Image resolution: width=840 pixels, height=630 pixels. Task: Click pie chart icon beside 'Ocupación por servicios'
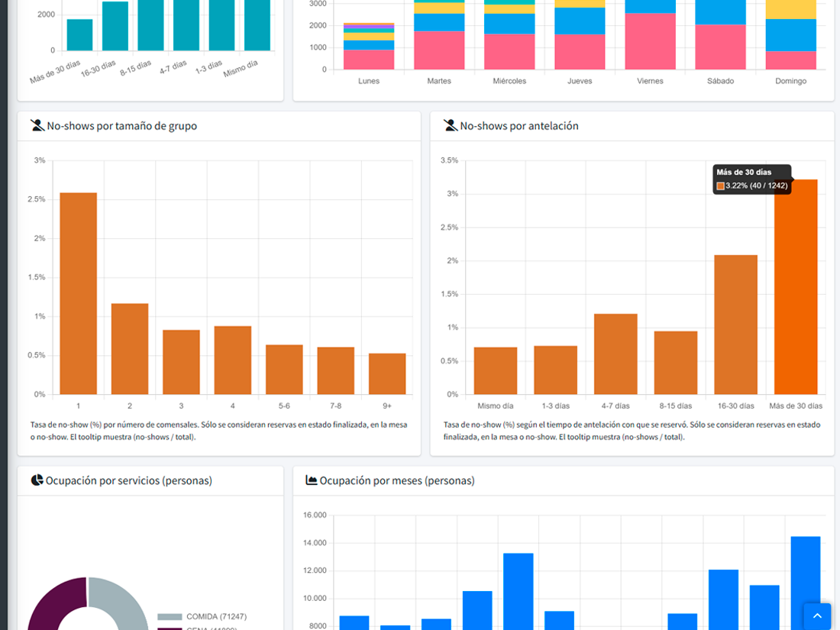(x=37, y=480)
